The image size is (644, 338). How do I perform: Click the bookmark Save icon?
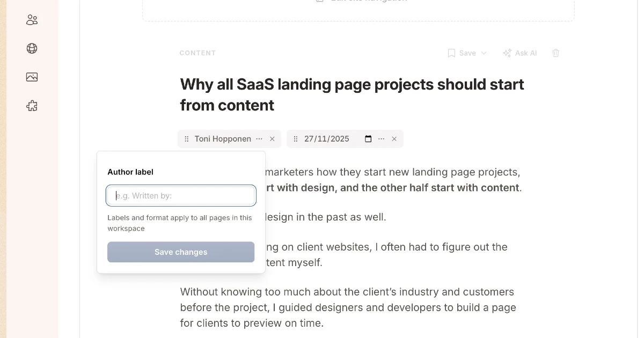pyautogui.click(x=452, y=53)
